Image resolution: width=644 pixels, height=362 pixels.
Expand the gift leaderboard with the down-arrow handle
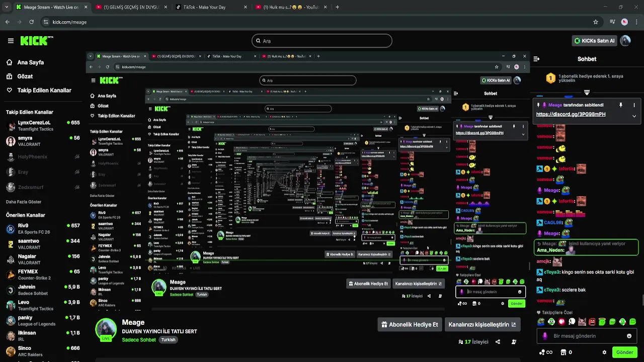[x=587, y=93]
